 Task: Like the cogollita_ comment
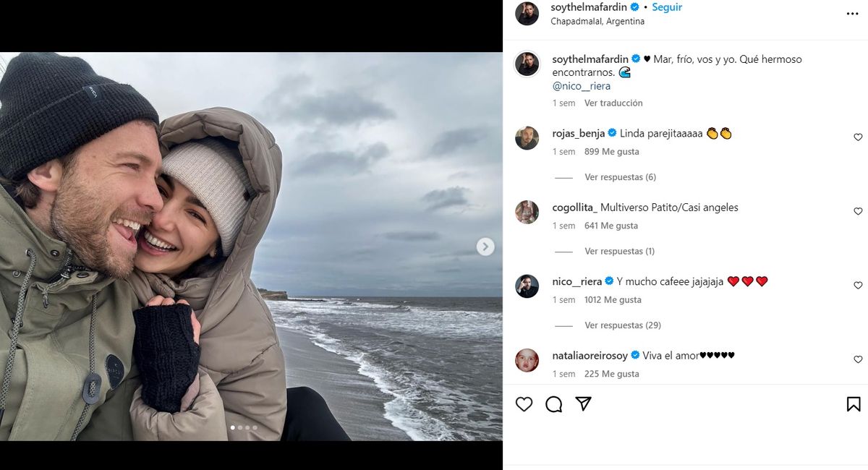click(858, 211)
